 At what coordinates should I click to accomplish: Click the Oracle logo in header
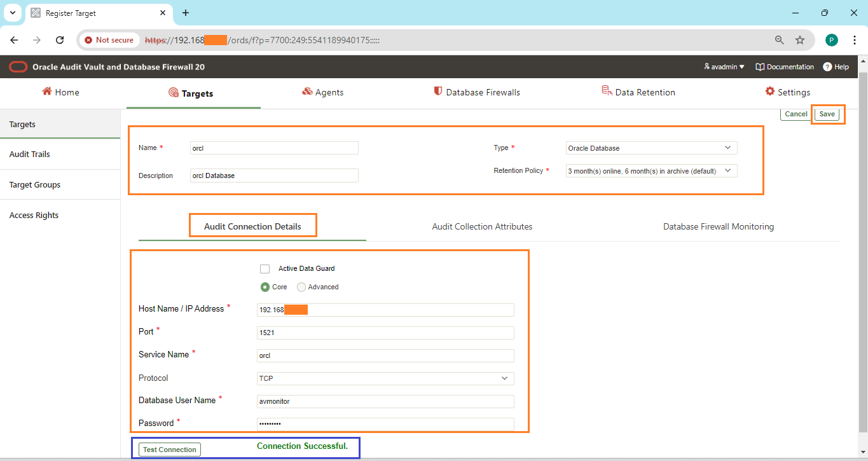tap(18, 67)
